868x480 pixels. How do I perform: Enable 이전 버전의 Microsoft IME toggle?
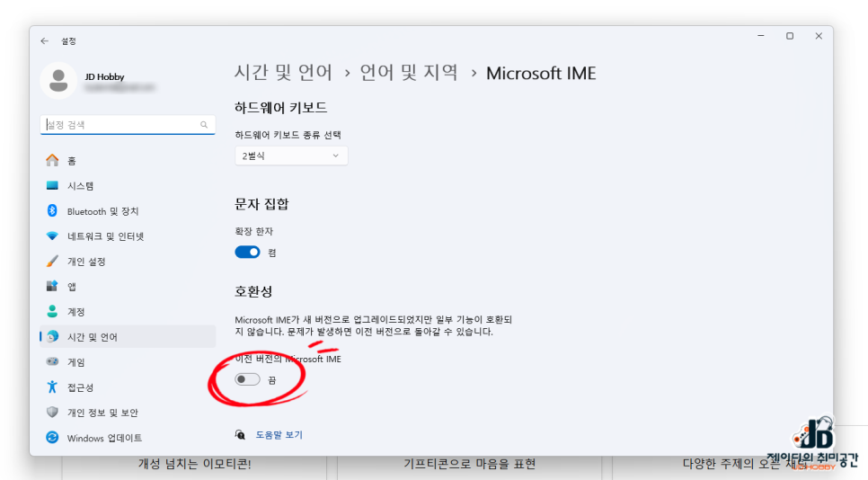click(247, 379)
